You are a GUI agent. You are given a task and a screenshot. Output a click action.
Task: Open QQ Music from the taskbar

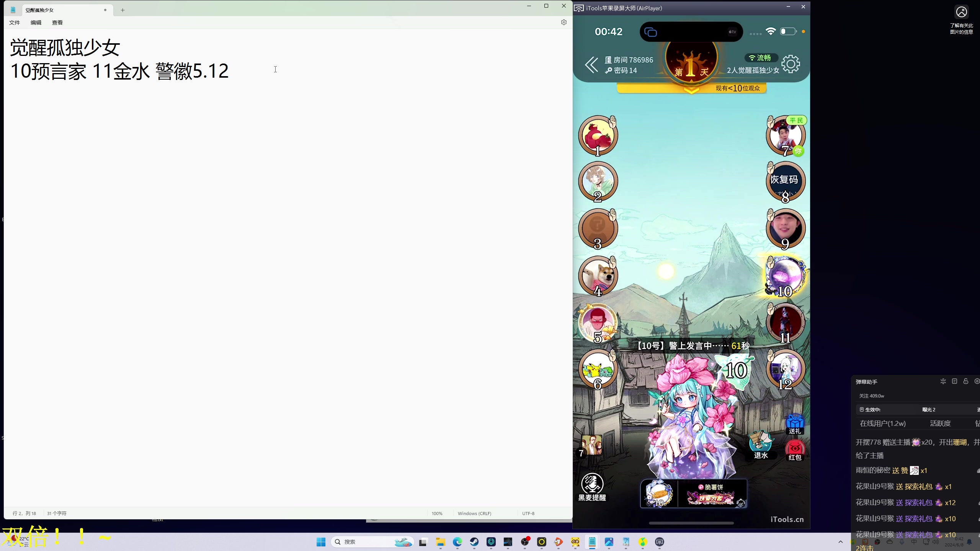643,542
